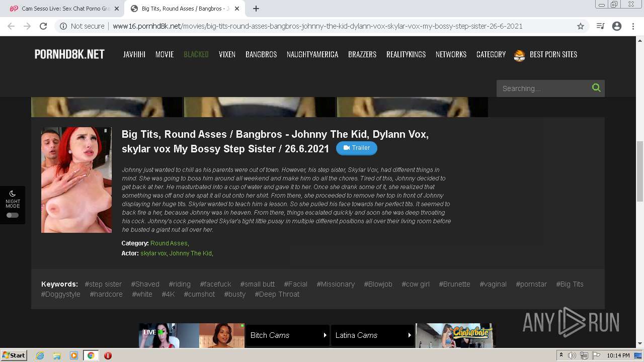Focus the Searching... input field
Viewport: 644px width, 362px height.
point(543,88)
